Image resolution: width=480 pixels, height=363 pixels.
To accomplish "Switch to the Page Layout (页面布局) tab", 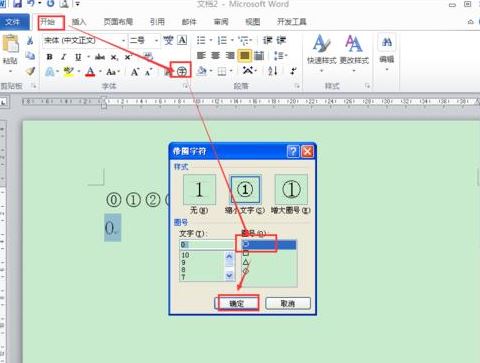I will pos(118,22).
